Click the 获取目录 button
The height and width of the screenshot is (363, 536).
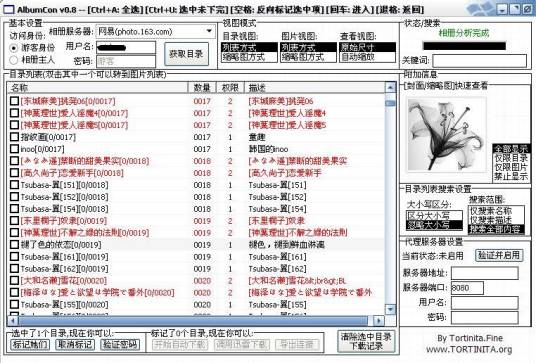[186, 54]
